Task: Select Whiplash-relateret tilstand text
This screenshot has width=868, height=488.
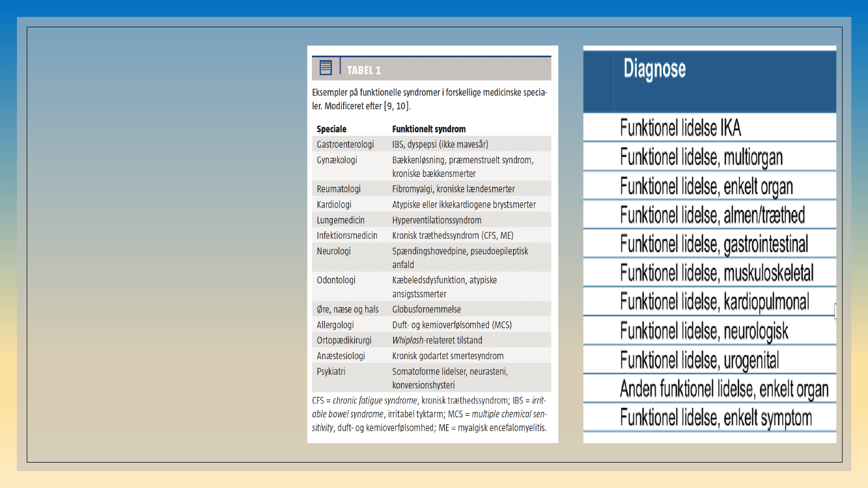Action: coord(438,340)
